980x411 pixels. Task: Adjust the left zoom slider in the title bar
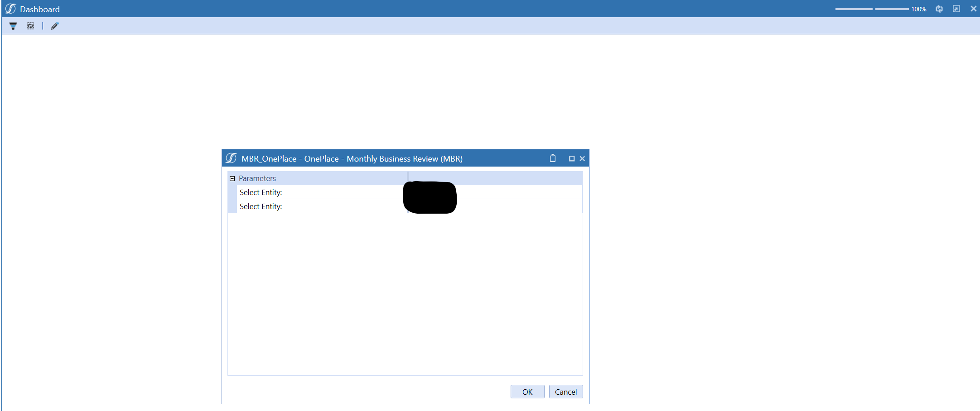[854, 9]
